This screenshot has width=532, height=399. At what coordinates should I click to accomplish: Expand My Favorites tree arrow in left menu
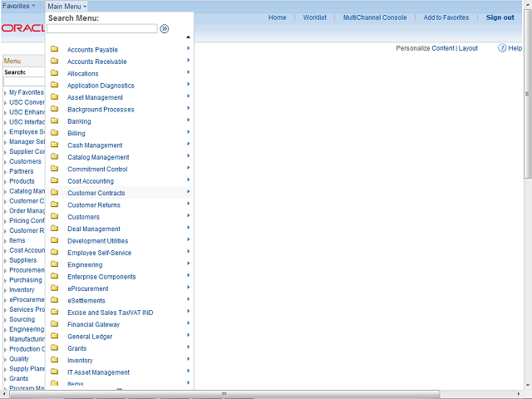pos(6,93)
